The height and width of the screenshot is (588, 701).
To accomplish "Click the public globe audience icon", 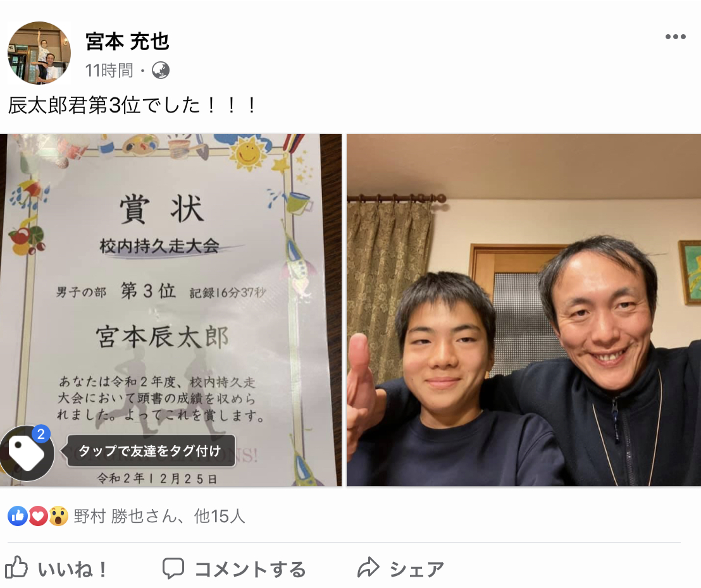I will coord(161,70).
